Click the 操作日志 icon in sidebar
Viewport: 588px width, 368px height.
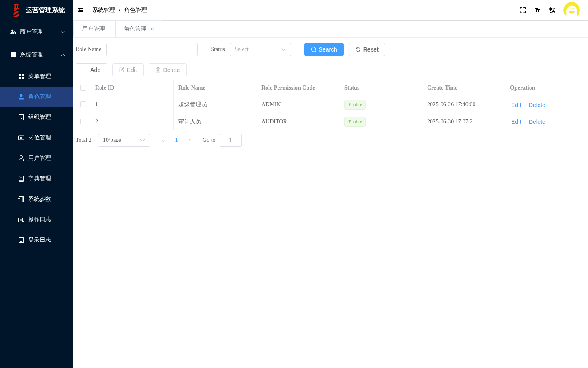point(21,220)
